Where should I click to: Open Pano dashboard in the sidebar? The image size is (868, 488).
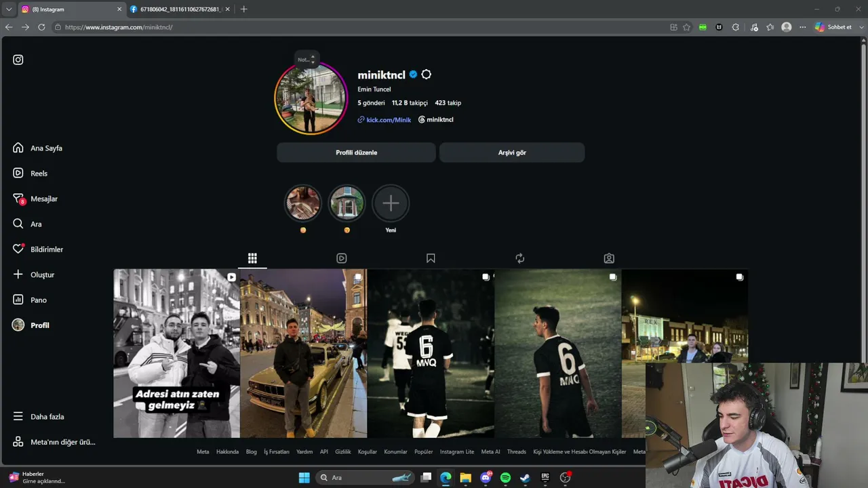tap(30, 300)
